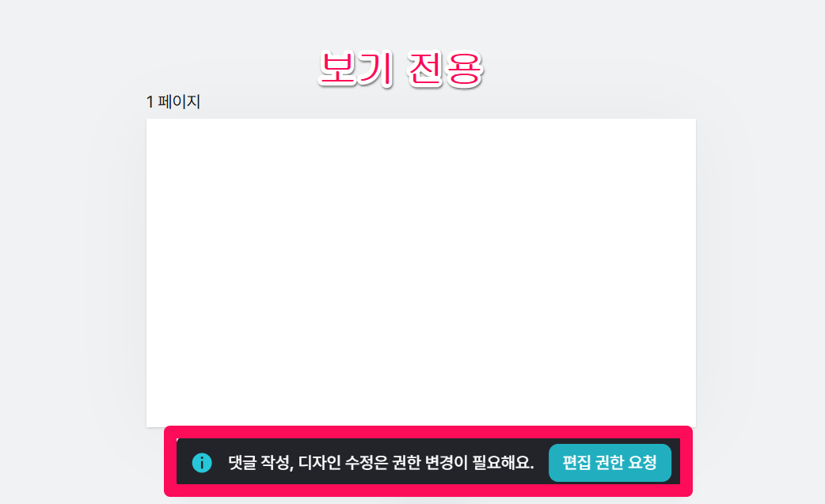Click the letter i inside the info circle

pos(202,463)
